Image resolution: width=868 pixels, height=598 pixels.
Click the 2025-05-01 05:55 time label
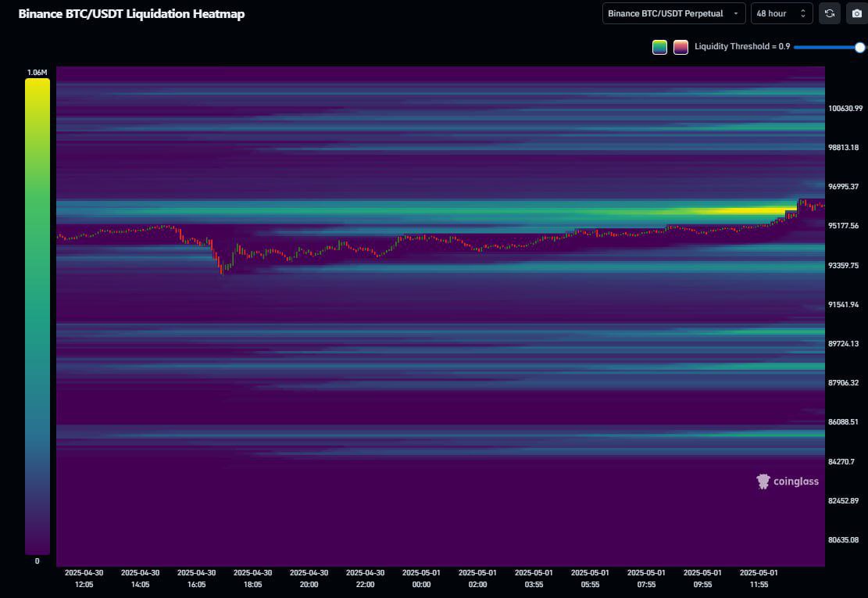coord(590,578)
